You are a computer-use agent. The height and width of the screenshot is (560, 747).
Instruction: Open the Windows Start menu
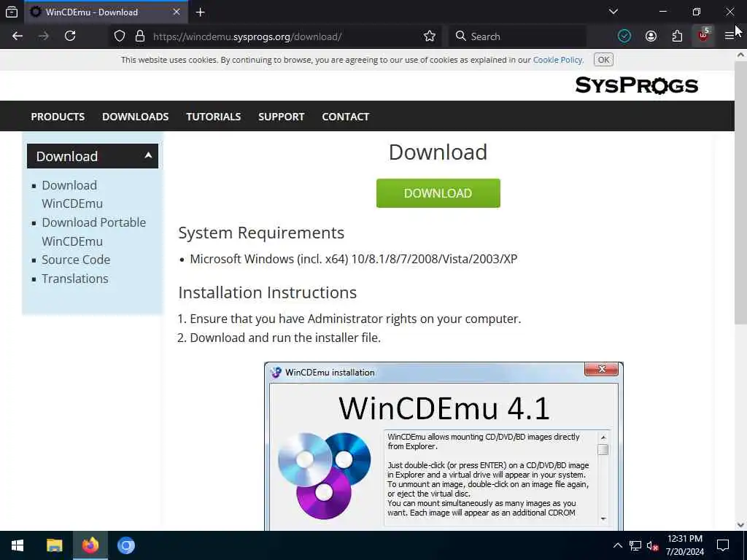pyautogui.click(x=18, y=545)
